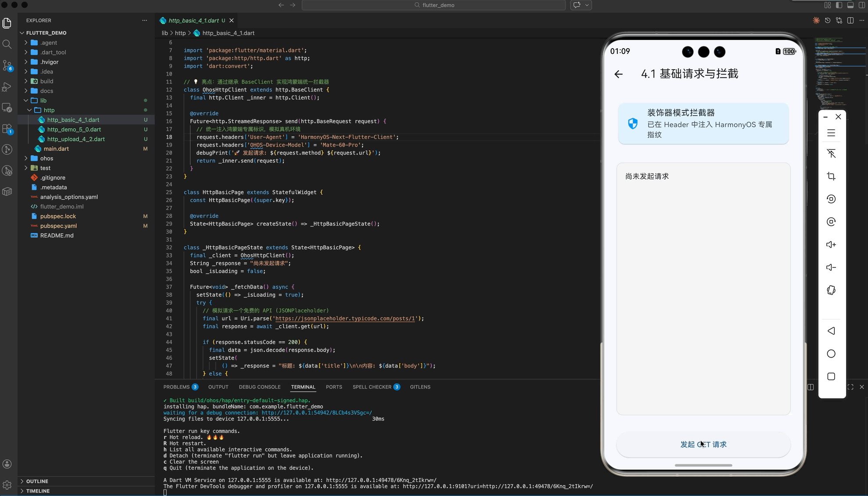Open the Source Control view
This screenshot has height=496, width=868.
(x=7, y=65)
